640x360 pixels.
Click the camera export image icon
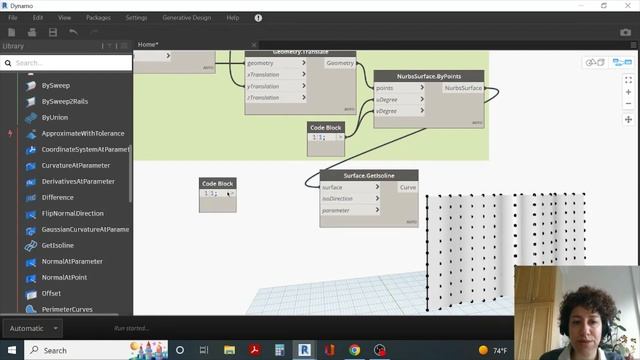click(x=625, y=32)
